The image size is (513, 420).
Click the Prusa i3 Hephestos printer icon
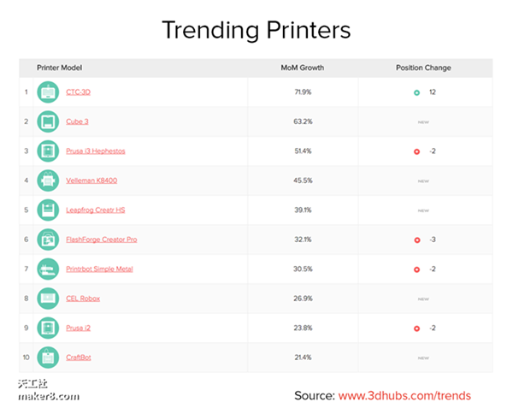pos(48,151)
